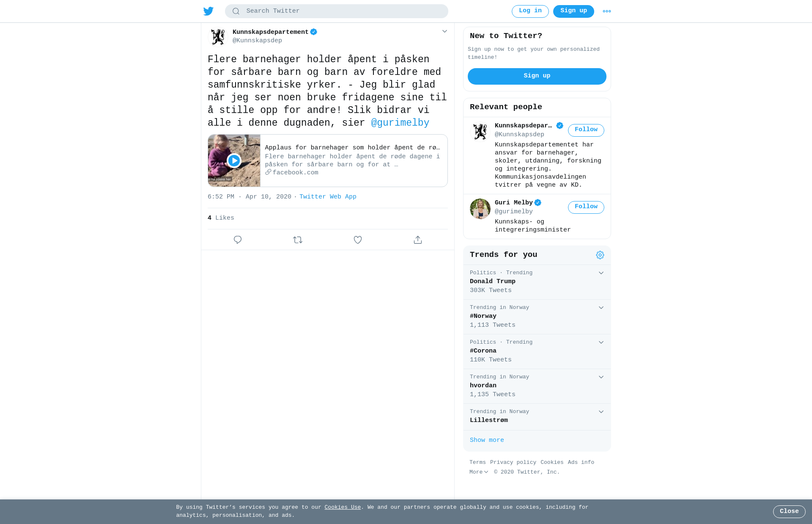Open trends settings gear icon
Image resolution: width=812 pixels, height=524 pixels.
(x=600, y=255)
